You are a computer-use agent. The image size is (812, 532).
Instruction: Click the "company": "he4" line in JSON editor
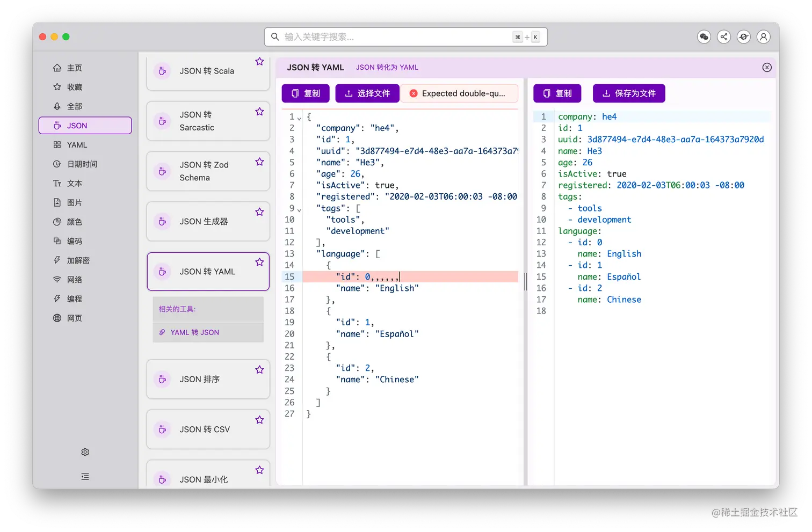click(x=358, y=128)
